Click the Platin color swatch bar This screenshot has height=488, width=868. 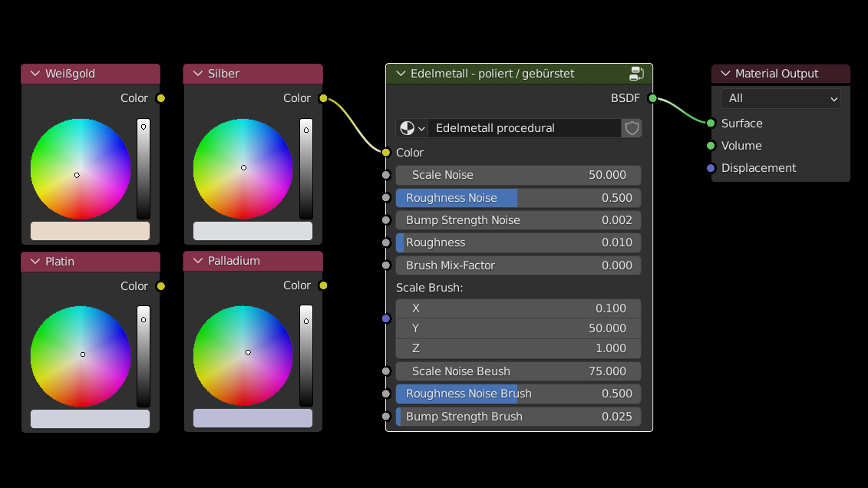click(x=90, y=419)
